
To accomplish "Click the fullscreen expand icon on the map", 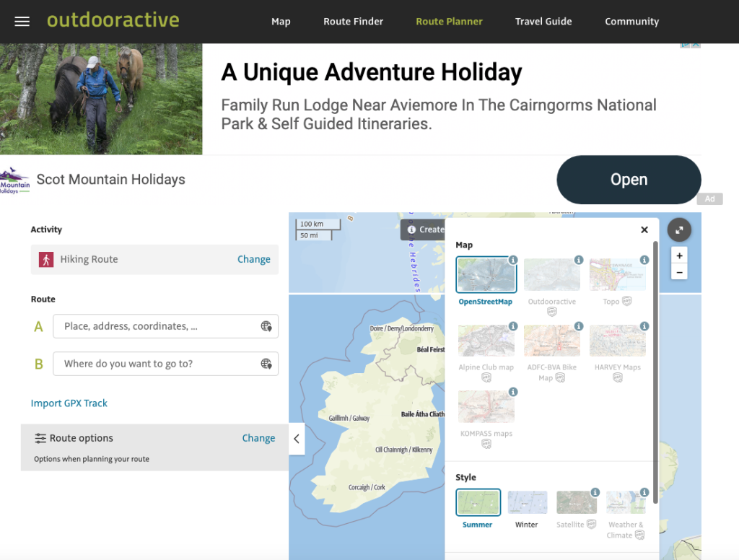I will [679, 229].
